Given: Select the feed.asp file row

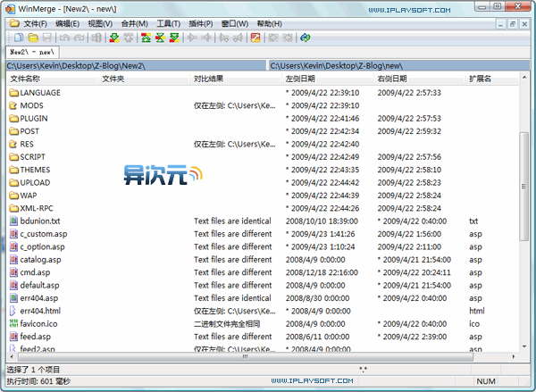Looking at the screenshot, I should click(x=263, y=337).
